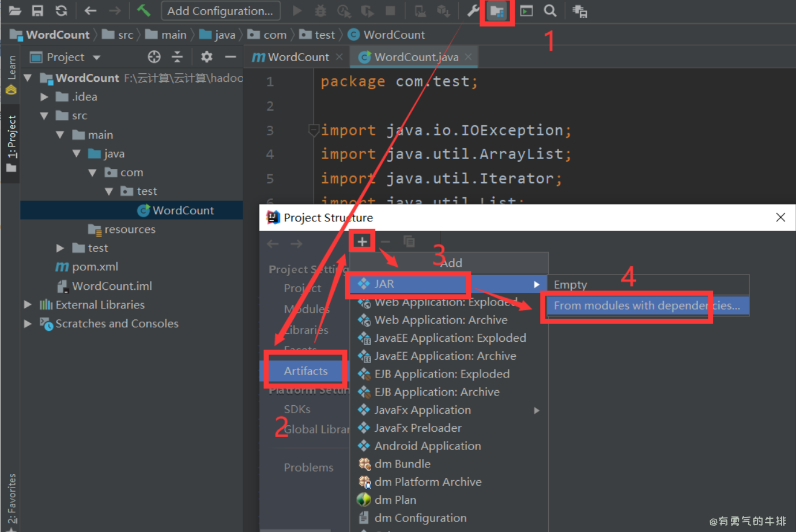Click the run-anything icon beside the search magnifier
Screen dimensions: 796x532
click(526, 11)
